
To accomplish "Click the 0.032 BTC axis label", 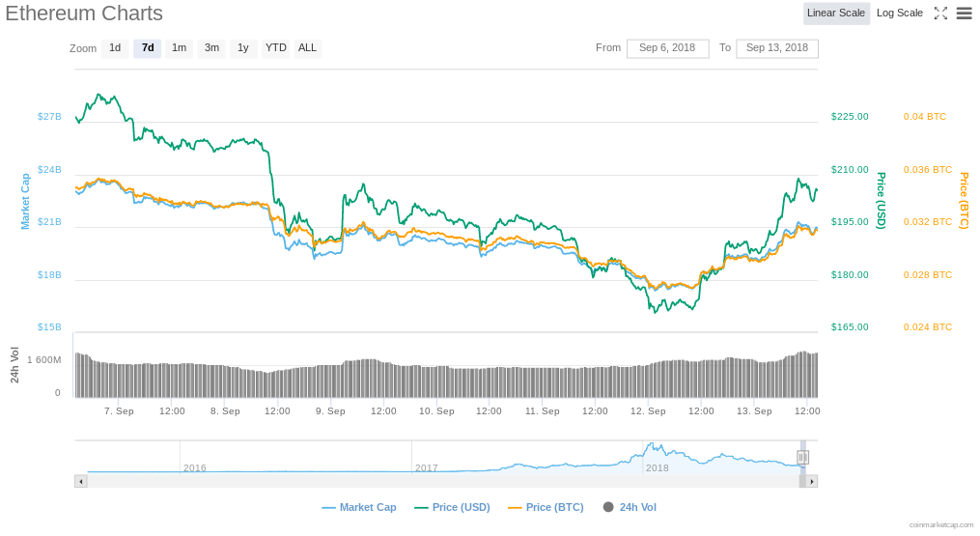I will coord(928,222).
